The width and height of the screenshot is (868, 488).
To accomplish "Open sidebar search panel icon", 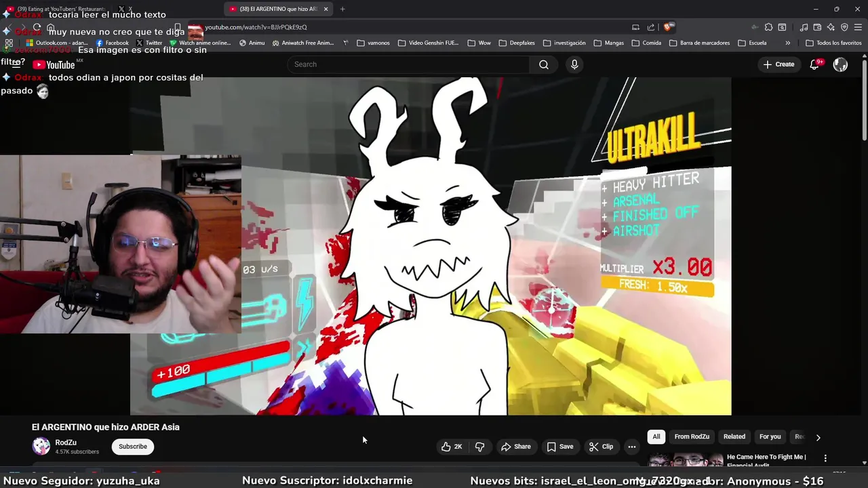I will pos(782,27).
